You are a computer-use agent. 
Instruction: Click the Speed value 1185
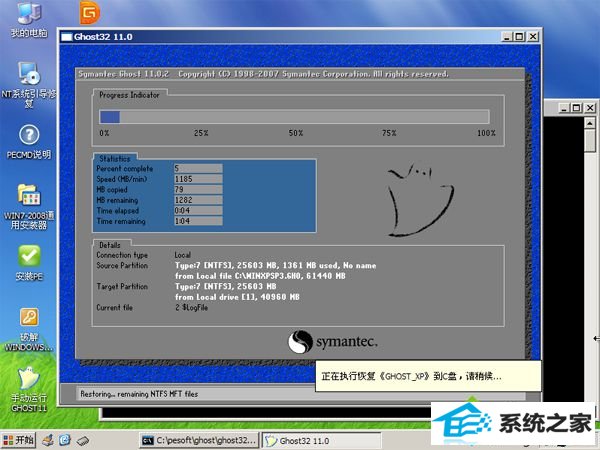(198, 179)
